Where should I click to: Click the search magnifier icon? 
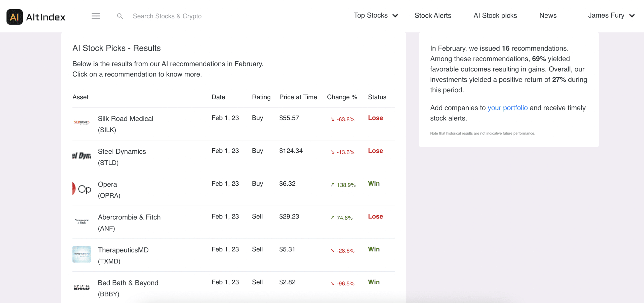click(x=120, y=16)
